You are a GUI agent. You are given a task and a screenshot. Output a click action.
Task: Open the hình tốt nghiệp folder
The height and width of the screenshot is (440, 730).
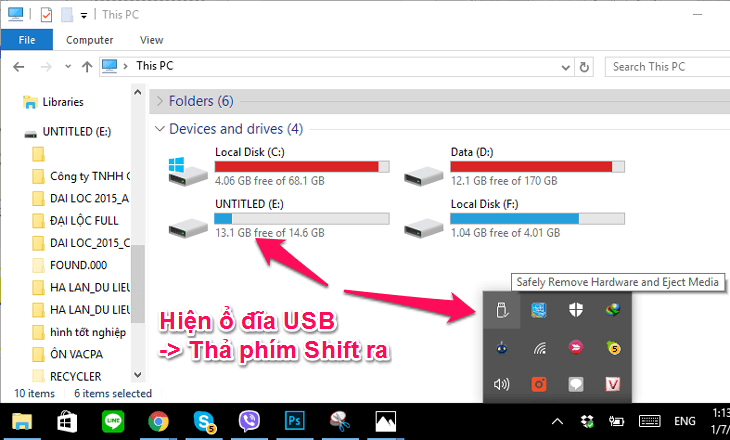click(x=79, y=332)
